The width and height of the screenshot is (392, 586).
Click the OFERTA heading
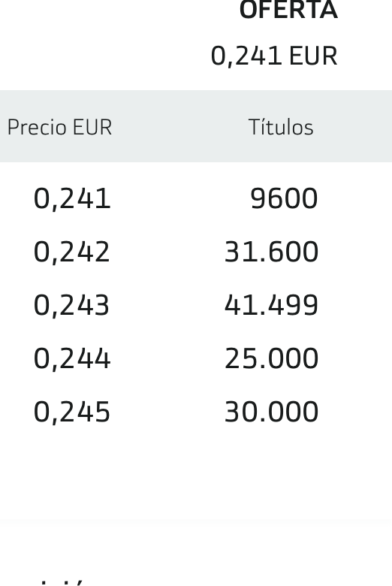[288, 9]
